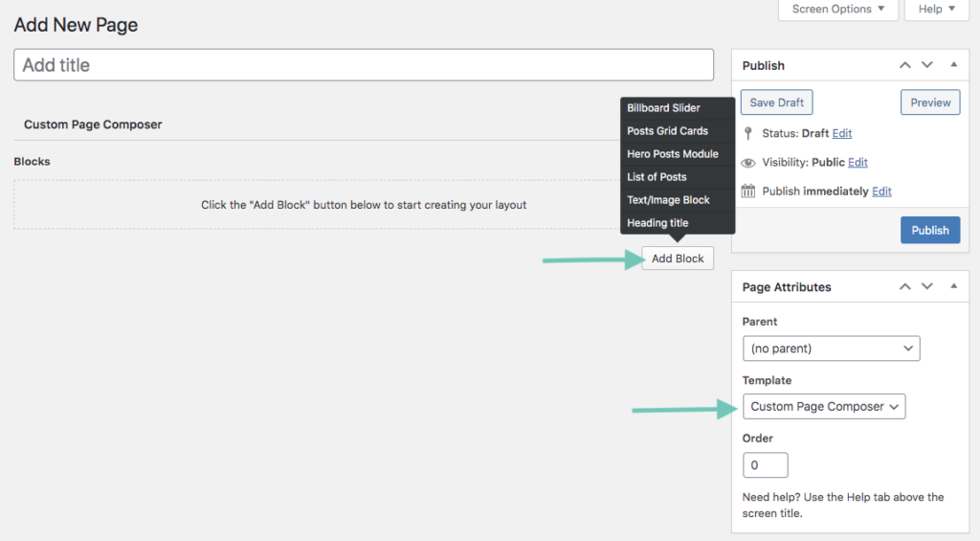Move Page Attributes panel up
The height and width of the screenshot is (541, 980).
(x=904, y=286)
